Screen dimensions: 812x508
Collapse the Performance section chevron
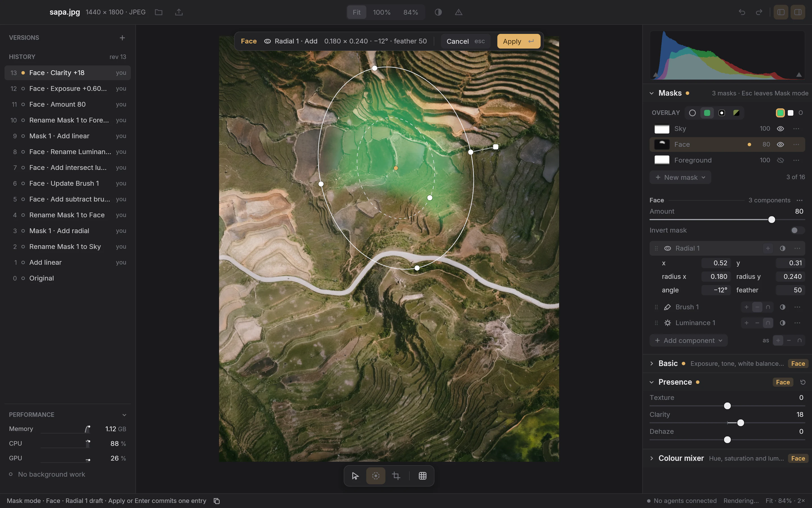click(125, 415)
